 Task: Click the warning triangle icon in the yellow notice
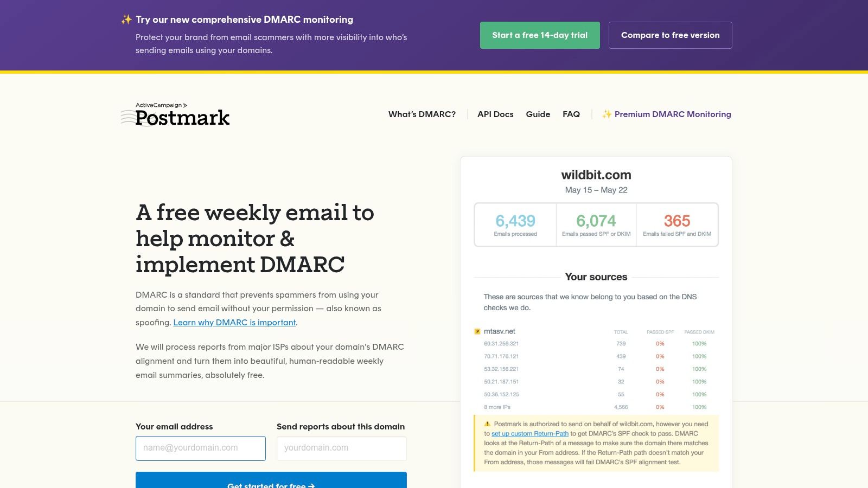487,424
